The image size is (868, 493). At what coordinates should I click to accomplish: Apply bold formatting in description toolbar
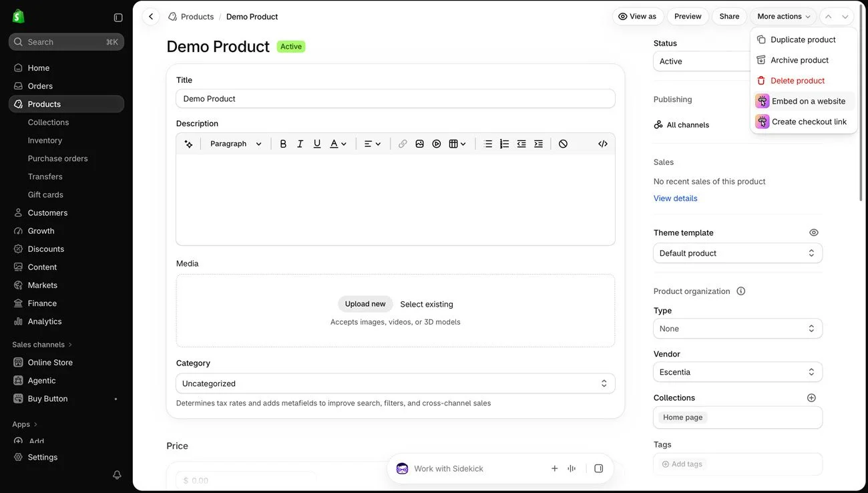click(283, 144)
